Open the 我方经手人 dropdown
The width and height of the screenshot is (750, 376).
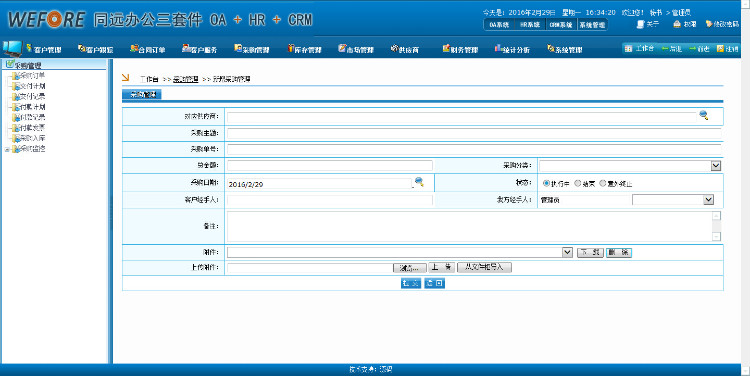click(x=673, y=200)
